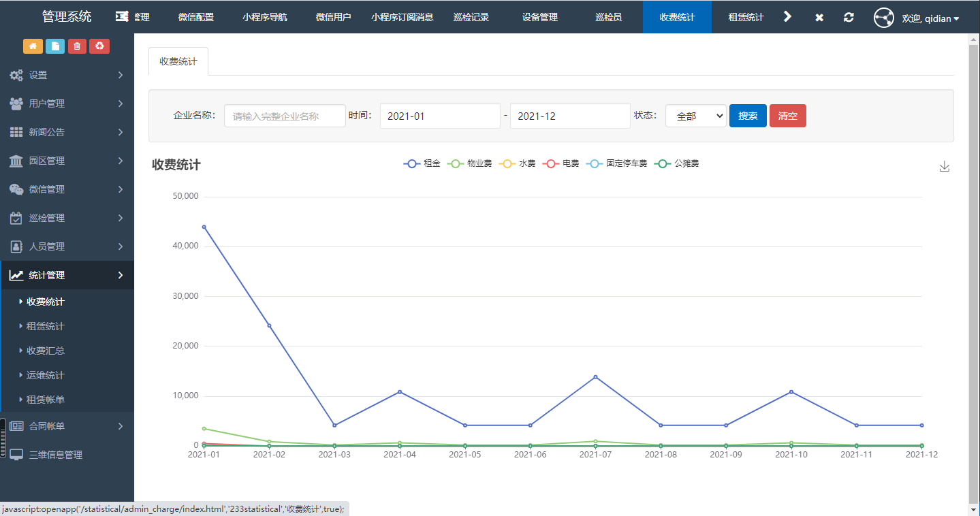The width and height of the screenshot is (980, 516).
Task: Click the building icon beside 园区管理
Action: (16, 161)
